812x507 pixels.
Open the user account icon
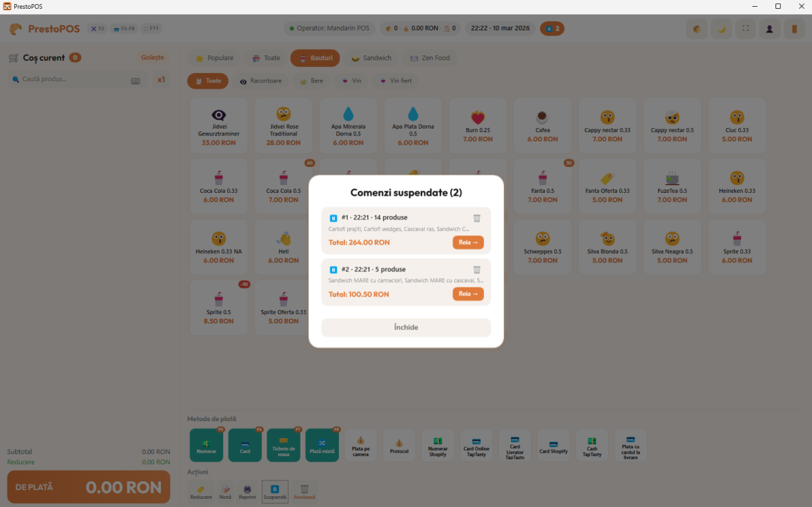[x=769, y=28]
